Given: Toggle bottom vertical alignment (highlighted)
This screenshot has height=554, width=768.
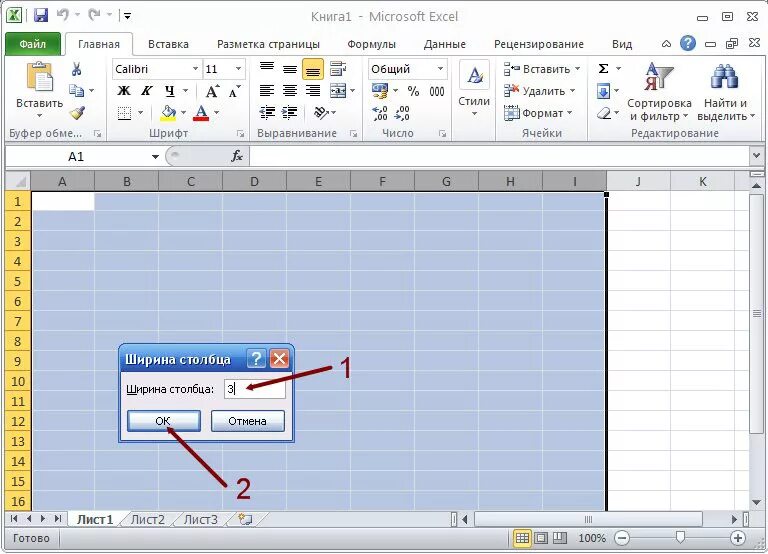Looking at the screenshot, I should coord(312,69).
